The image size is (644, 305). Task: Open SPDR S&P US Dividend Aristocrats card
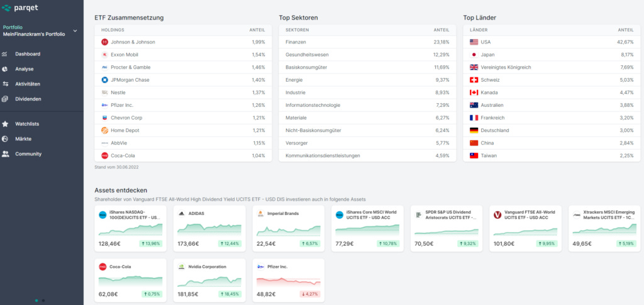447,229
